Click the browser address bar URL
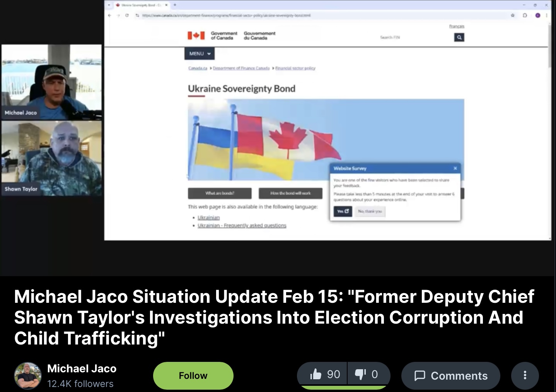The image size is (556, 392). (226, 15)
